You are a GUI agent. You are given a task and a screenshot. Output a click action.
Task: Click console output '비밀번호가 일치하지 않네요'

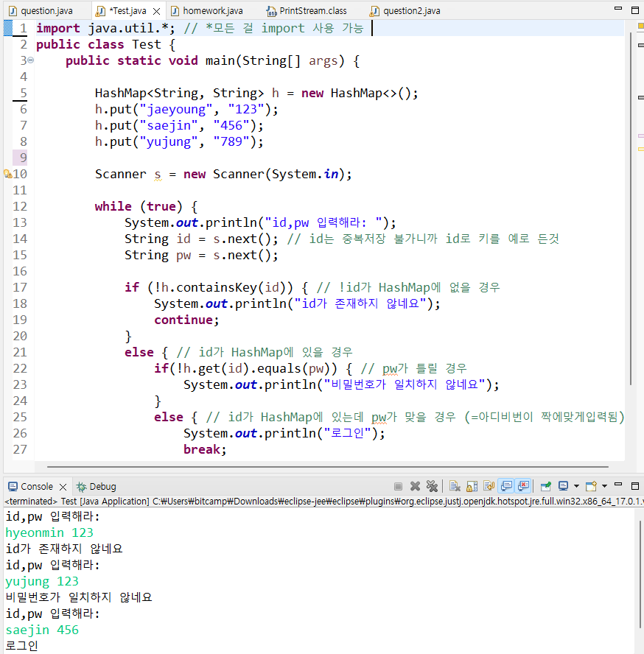click(x=79, y=598)
